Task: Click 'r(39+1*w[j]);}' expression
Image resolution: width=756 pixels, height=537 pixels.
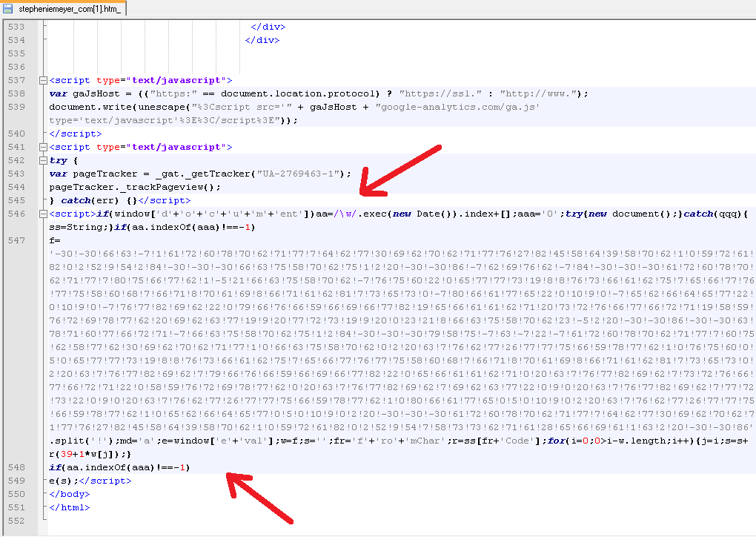Action: point(90,455)
